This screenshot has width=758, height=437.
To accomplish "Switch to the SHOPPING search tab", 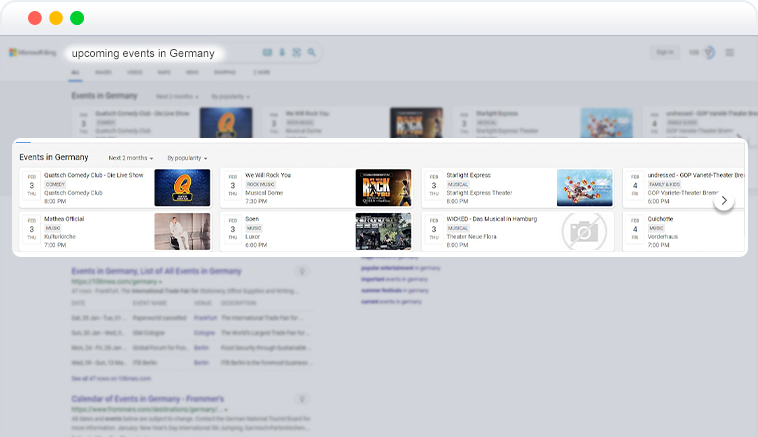I will point(225,73).
